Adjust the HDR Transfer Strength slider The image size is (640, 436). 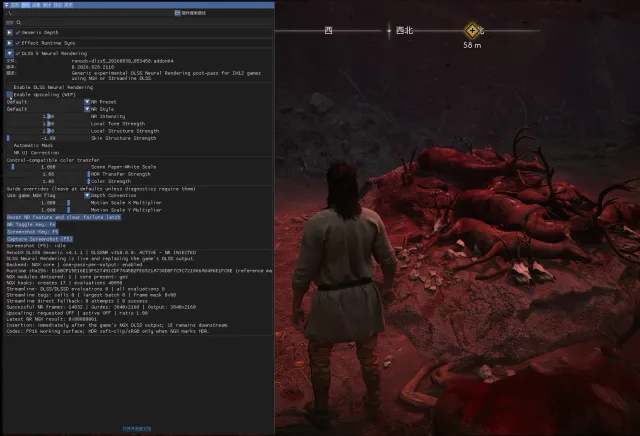[x=47, y=174]
